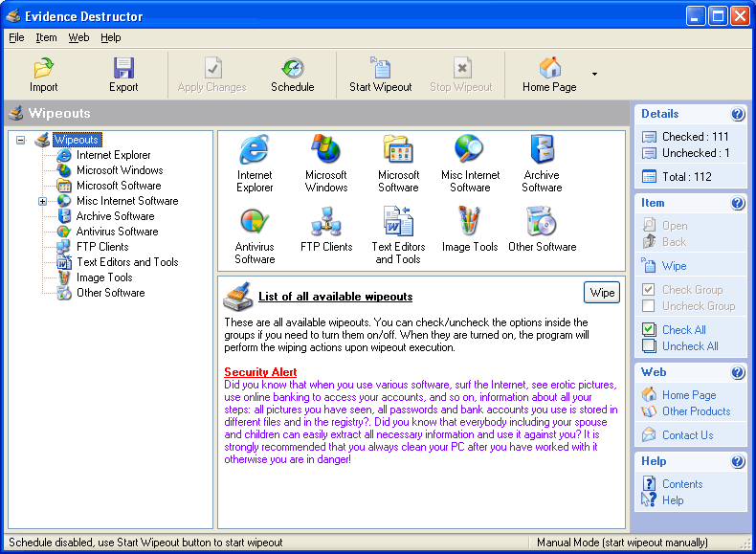Maximize the Evidence Destructor window

pos(718,16)
